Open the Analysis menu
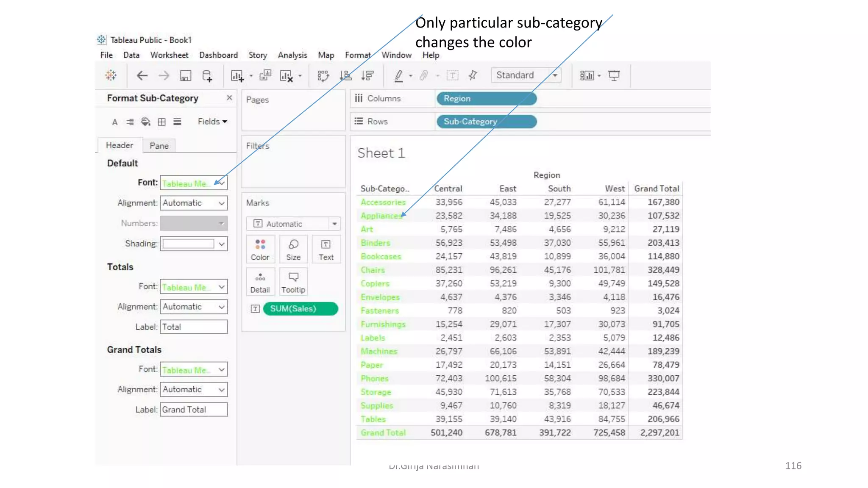 point(292,55)
